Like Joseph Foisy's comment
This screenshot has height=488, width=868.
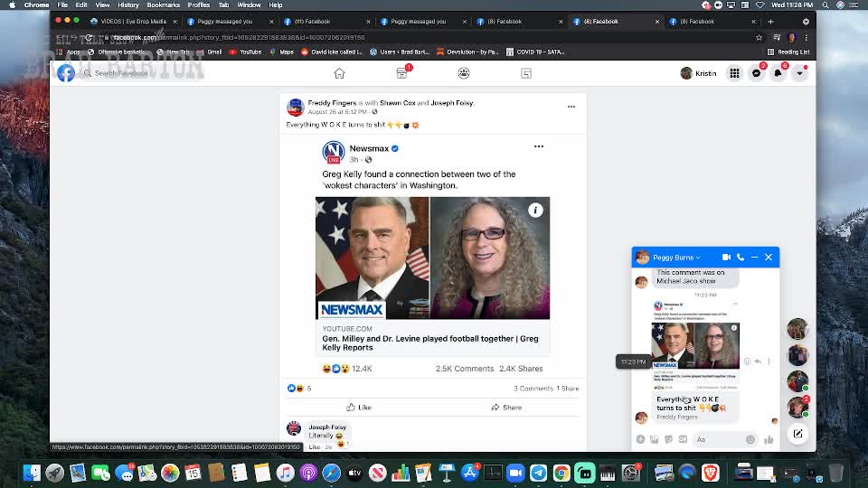pos(314,446)
